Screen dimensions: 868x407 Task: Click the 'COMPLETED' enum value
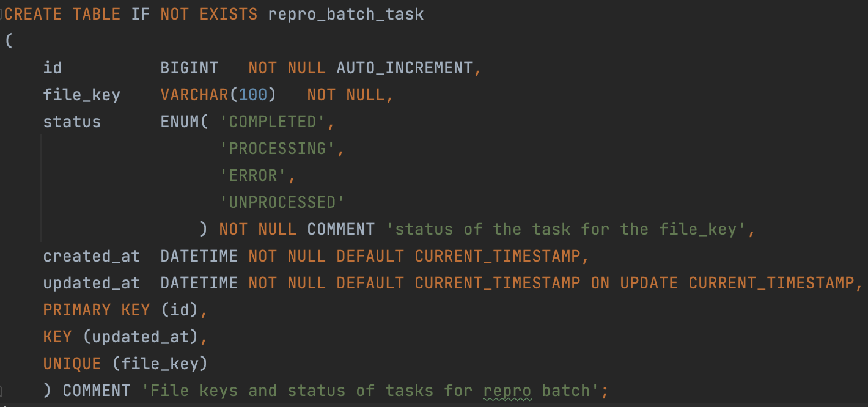pyautogui.click(x=272, y=122)
